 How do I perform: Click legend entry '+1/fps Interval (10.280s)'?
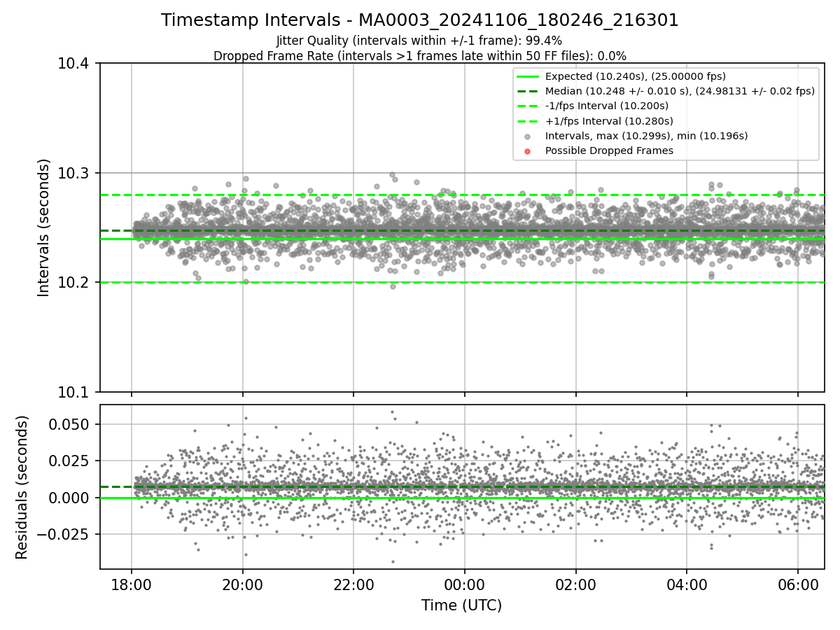[x=608, y=120]
